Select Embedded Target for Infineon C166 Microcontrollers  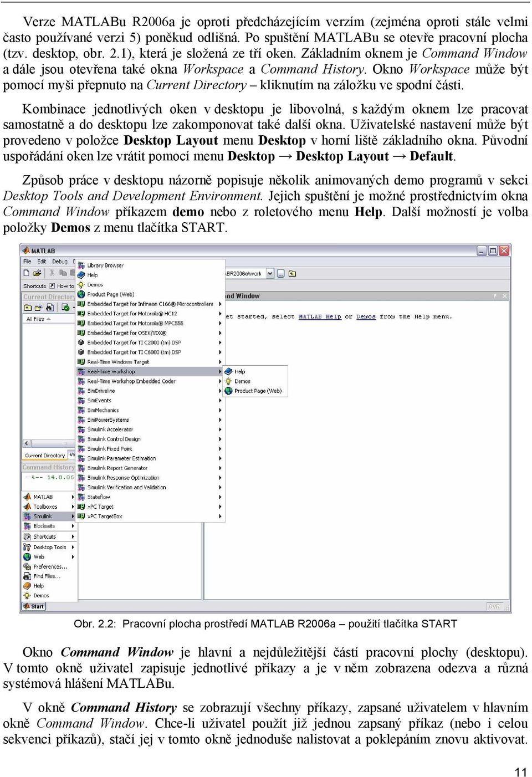point(151,304)
